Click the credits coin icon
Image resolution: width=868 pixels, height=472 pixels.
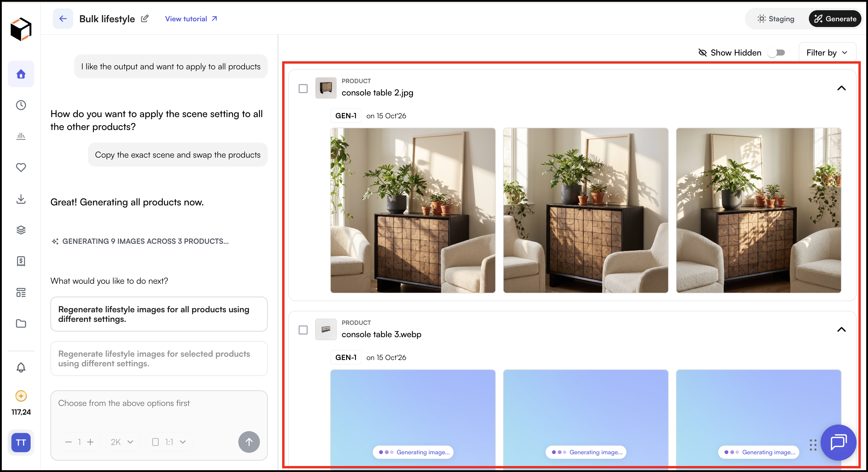click(21, 396)
